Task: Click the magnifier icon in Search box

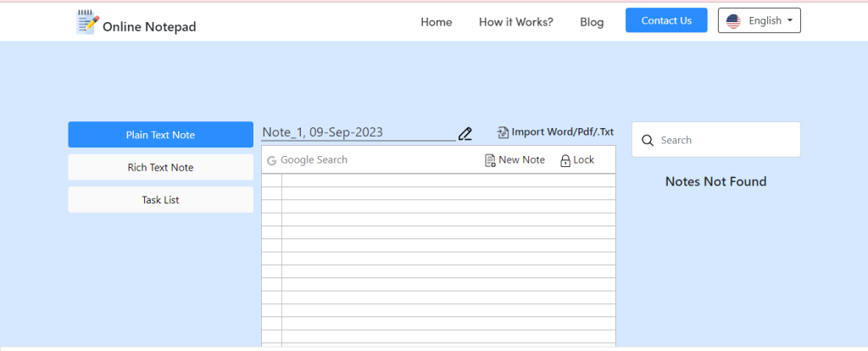Action: click(x=648, y=140)
